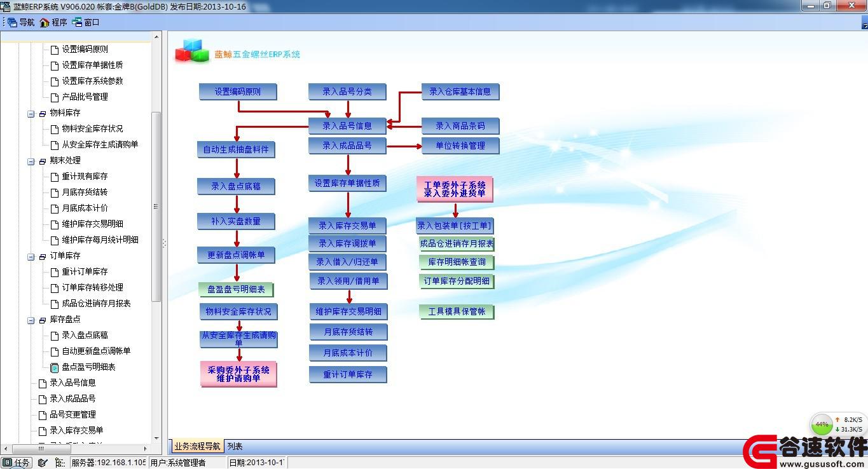Click the folder icon beside 期末处理
Image resolution: width=868 pixels, height=469 pixels.
point(43,161)
